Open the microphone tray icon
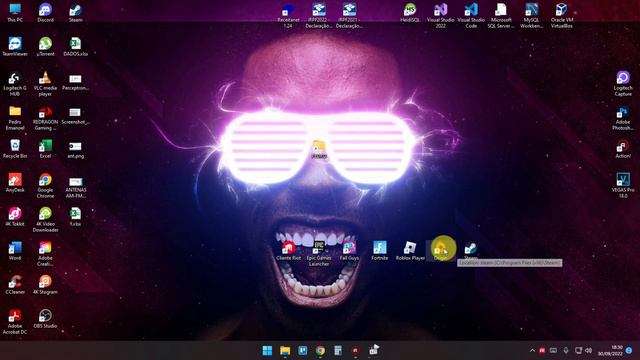This screenshot has width=640, height=360. click(566, 351)
